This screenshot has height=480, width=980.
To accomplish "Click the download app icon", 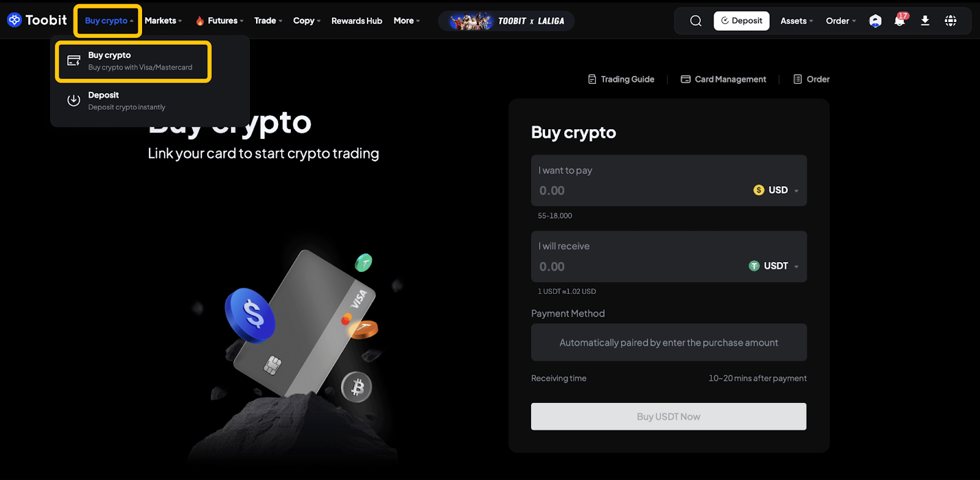I will click(925, 21).
